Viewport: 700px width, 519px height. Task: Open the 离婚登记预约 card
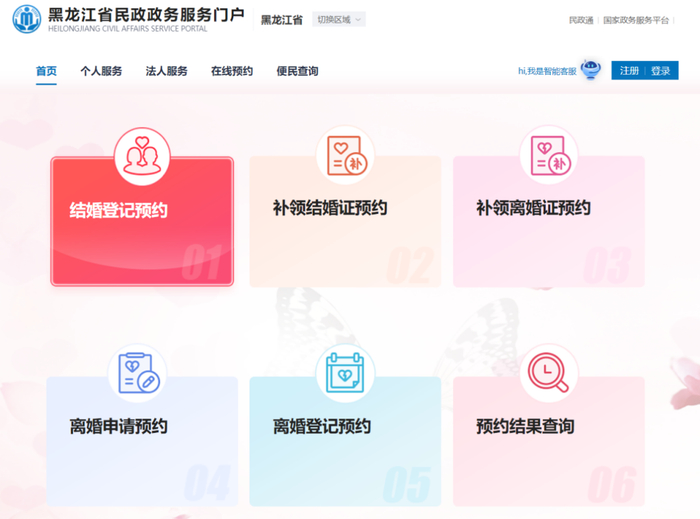coord(345,441)
